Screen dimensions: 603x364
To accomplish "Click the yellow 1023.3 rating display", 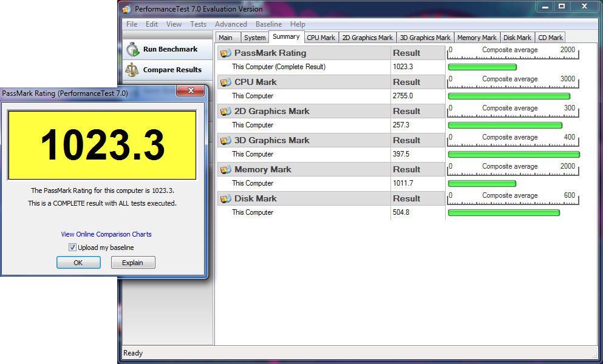I will pos(102,145).
